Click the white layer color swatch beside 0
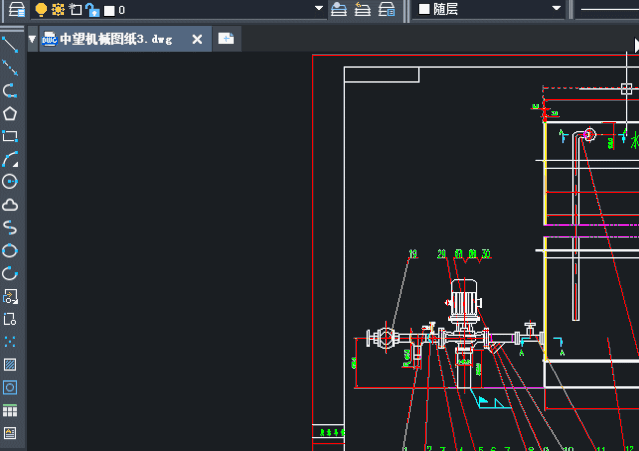639x451 pixels. pyautogui.click(x=109, y=11)
